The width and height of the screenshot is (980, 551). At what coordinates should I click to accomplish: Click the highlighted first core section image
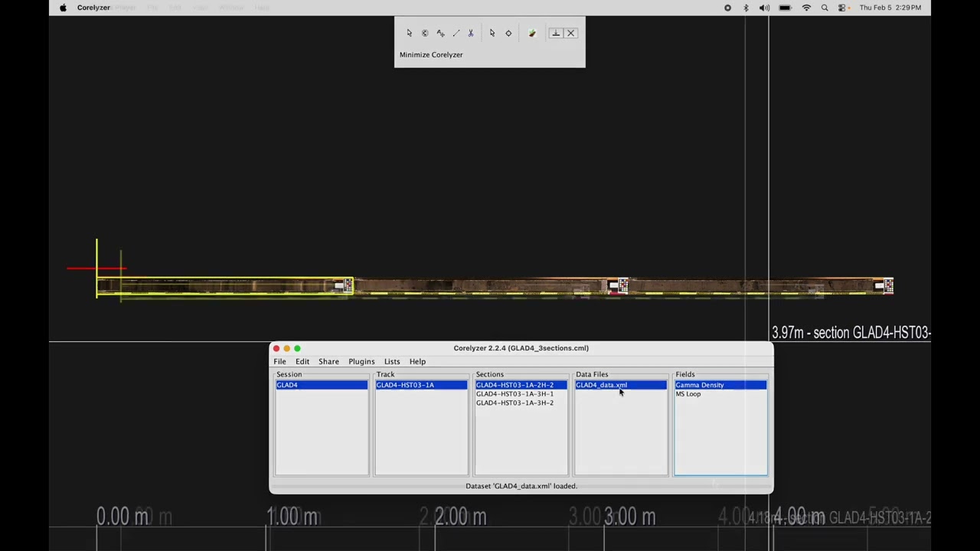click(x=225, y=286)
